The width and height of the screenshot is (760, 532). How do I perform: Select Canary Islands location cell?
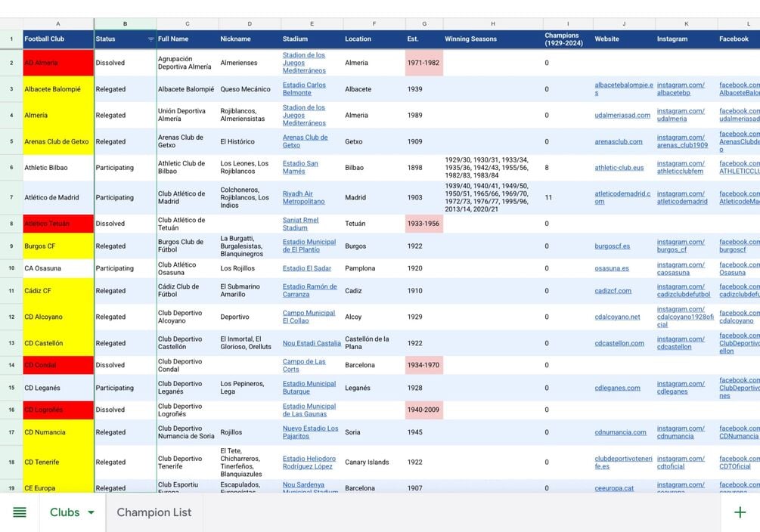pos(374,462)
